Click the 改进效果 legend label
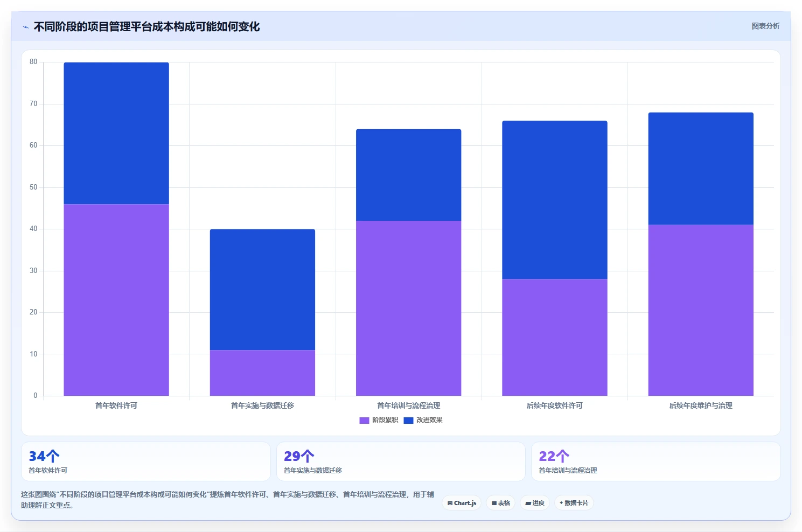 click(x=429, y=420)
